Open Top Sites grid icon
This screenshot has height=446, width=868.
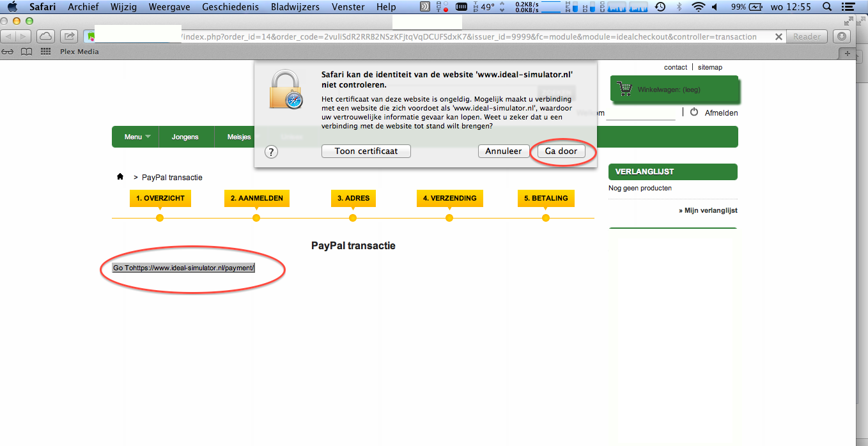(x=45, y=52)
